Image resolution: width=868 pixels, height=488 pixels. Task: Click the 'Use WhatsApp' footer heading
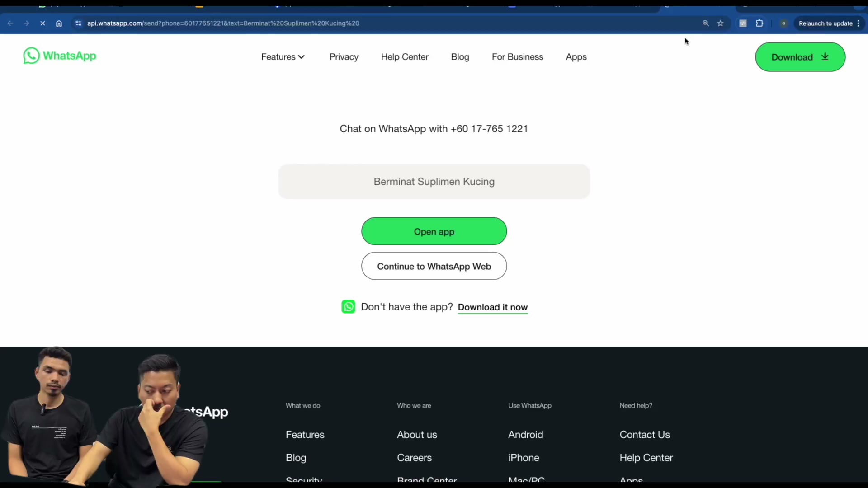point(530,405)
